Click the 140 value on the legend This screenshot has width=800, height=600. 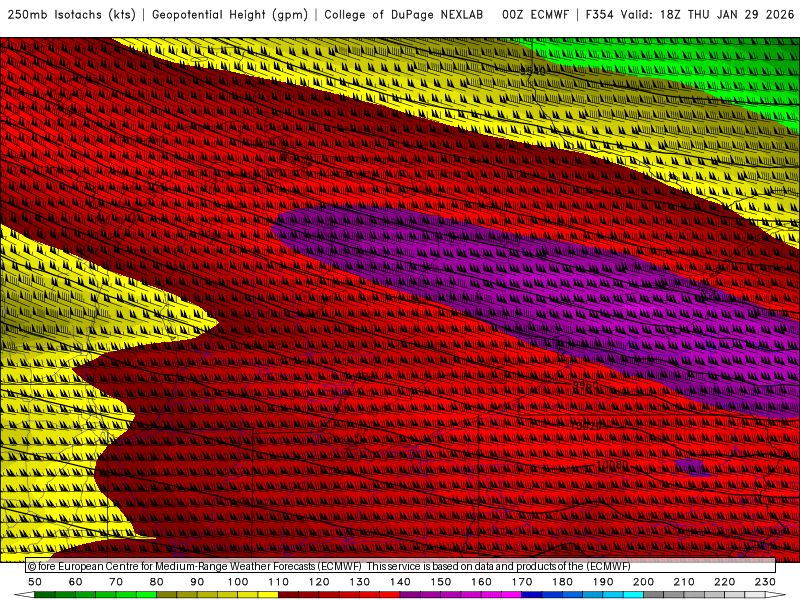pyautogui.click(x=400, y=582)
